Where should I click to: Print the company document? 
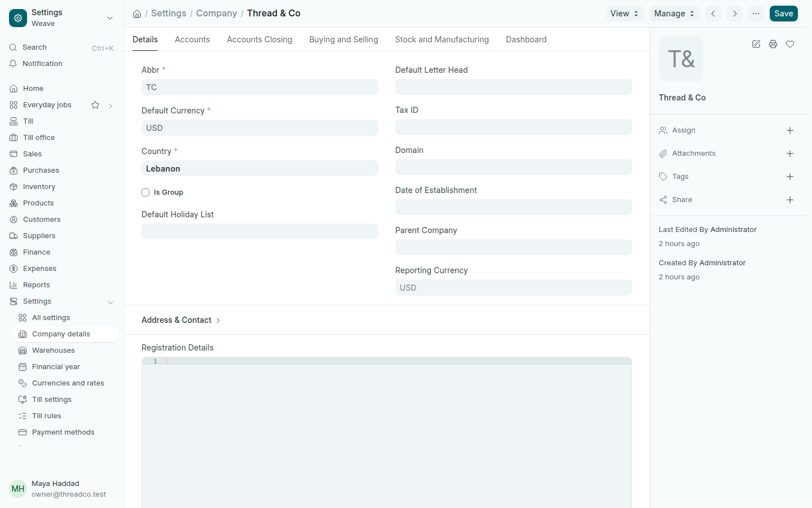[773, 44]
